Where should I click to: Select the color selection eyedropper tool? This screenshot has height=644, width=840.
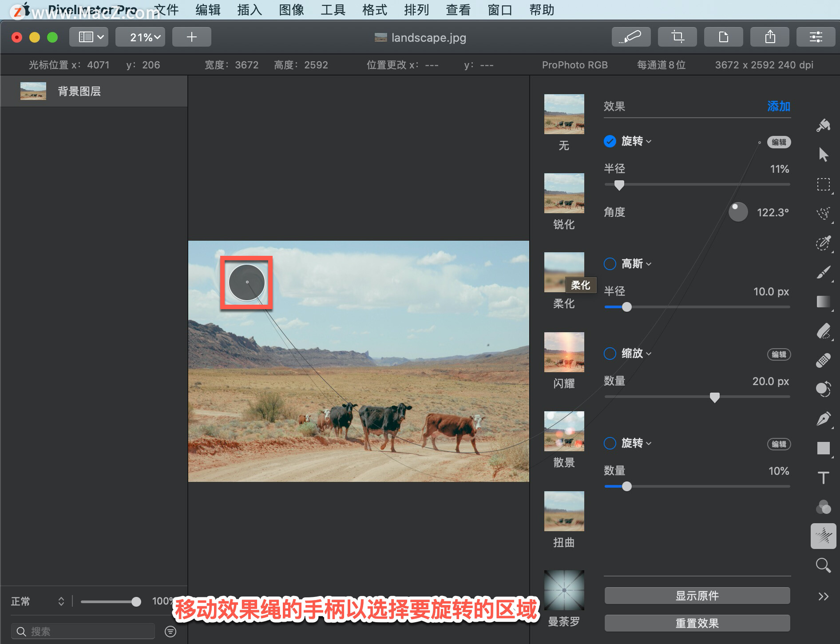click(x=824, y=243)
